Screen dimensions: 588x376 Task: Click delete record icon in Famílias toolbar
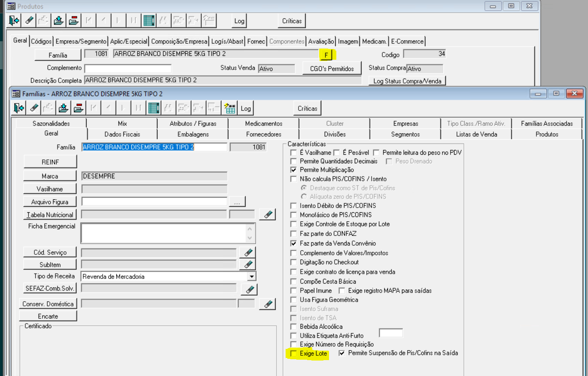(79, 108)
